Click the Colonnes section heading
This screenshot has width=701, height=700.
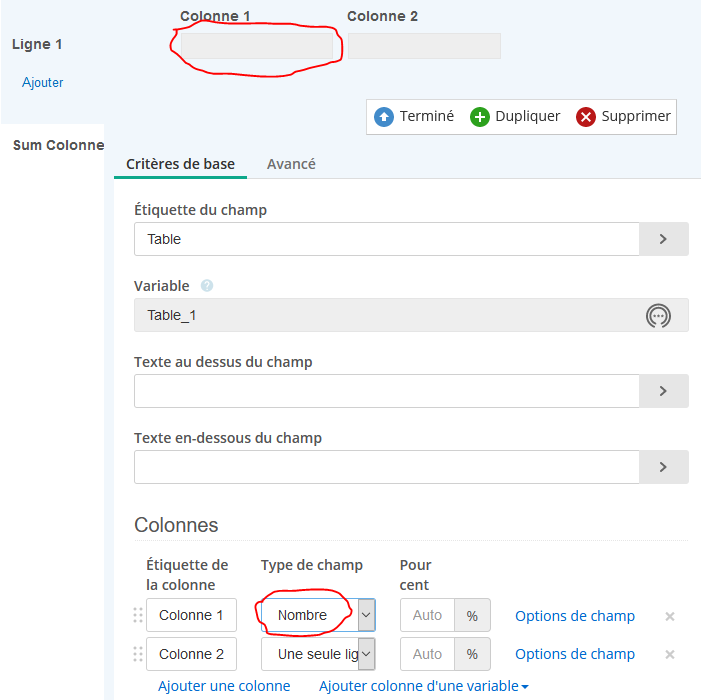pyautogui.click(x=176, y=525)
